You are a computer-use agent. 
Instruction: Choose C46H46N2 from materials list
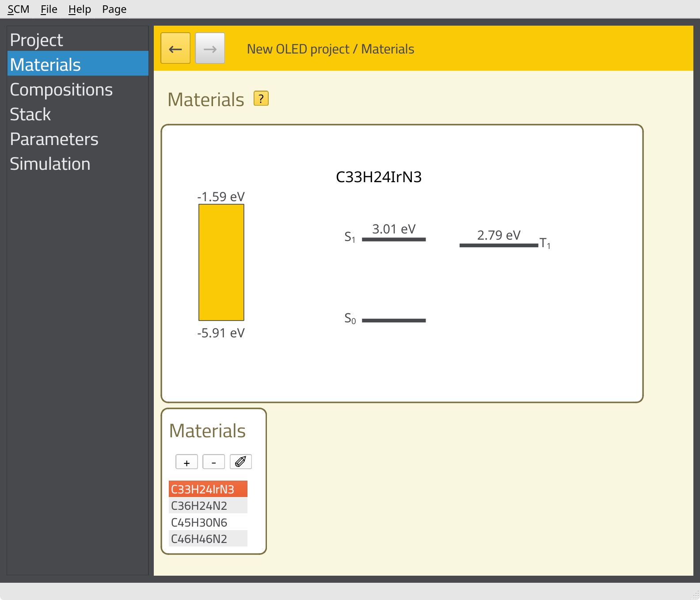199,539
